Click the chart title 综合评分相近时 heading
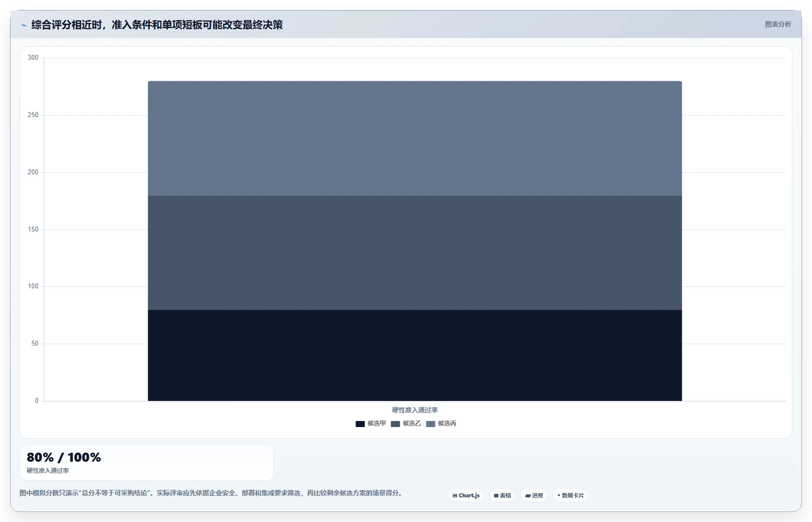812x522 pixels. coord(157,25)
